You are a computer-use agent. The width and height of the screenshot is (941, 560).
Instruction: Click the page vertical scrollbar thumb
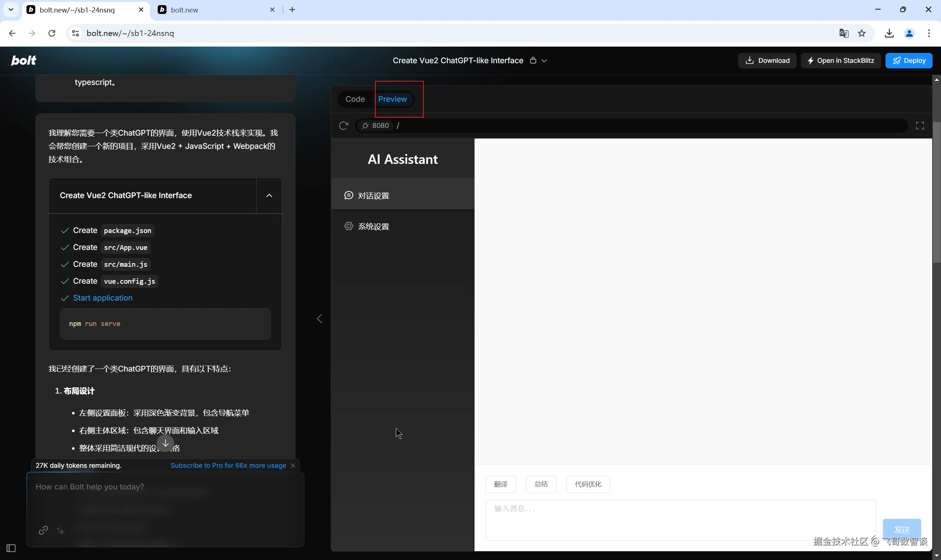(x=936, y=192)
